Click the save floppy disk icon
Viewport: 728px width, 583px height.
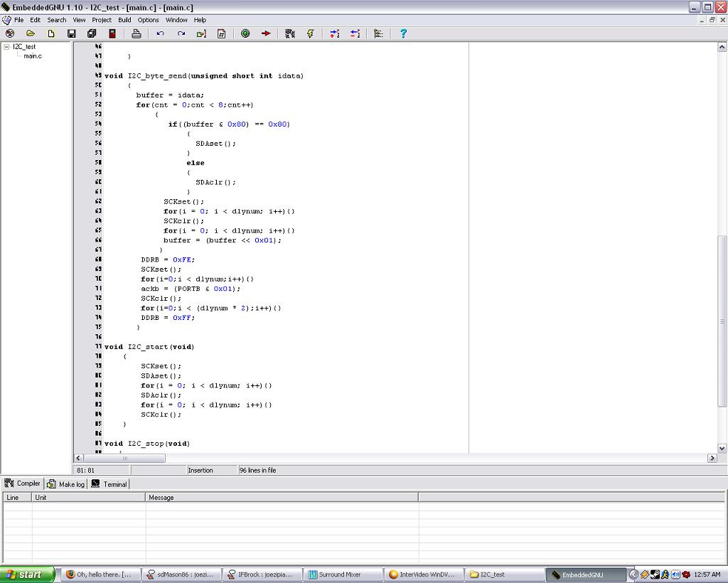tap(71, 33)
